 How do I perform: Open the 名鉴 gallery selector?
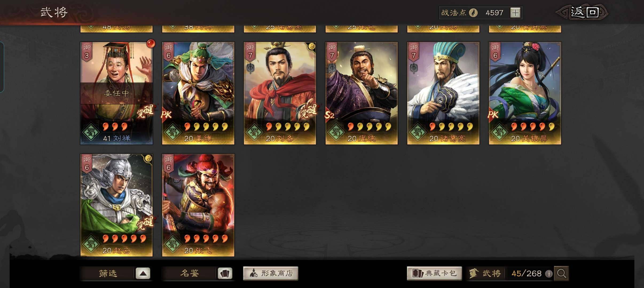coord(190,273)
